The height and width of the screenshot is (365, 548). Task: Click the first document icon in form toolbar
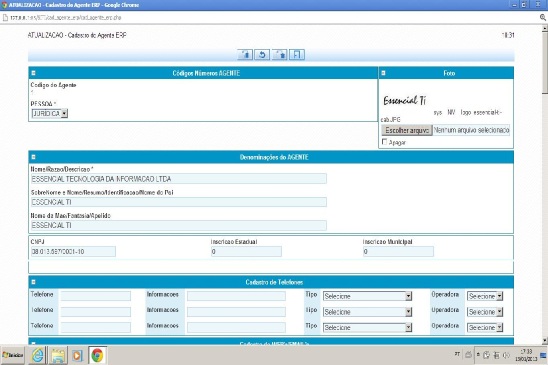(245, 55)
